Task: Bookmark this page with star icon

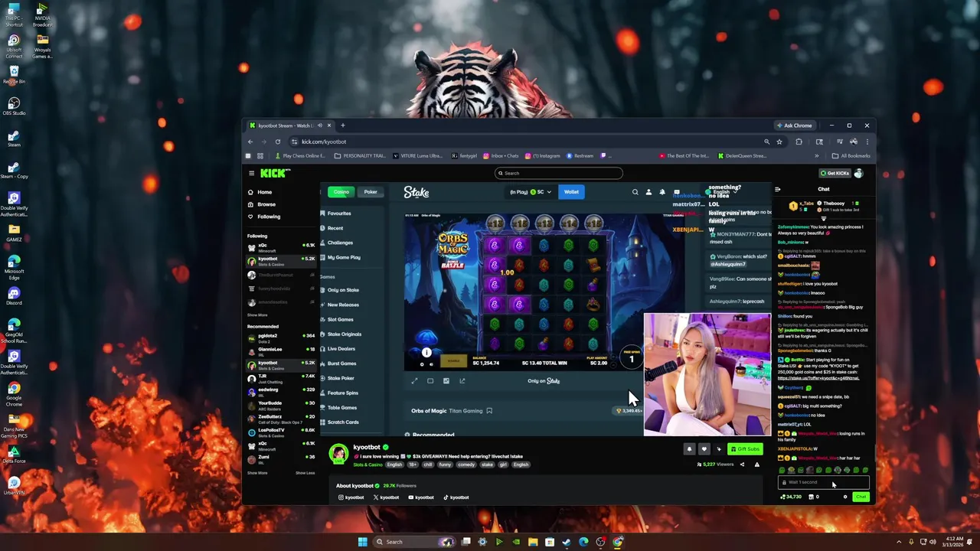Action: click(x=779, y=142)
